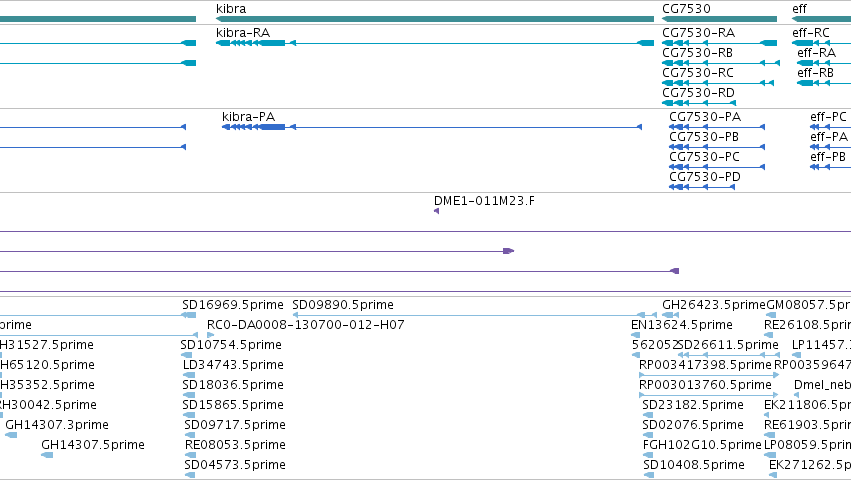Select the FGH102G10.5prime EST
Image resolution: width=851 pixels, height=480 pixels.
pos(649,455)
